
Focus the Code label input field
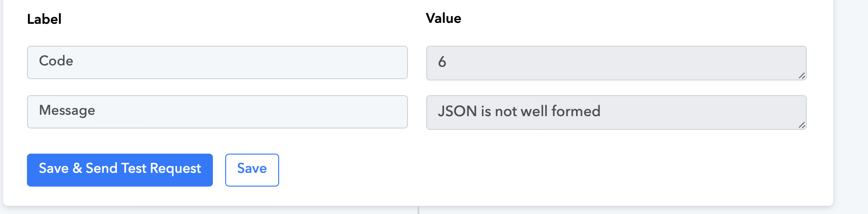pyautogui.click(x=217, y=62)
